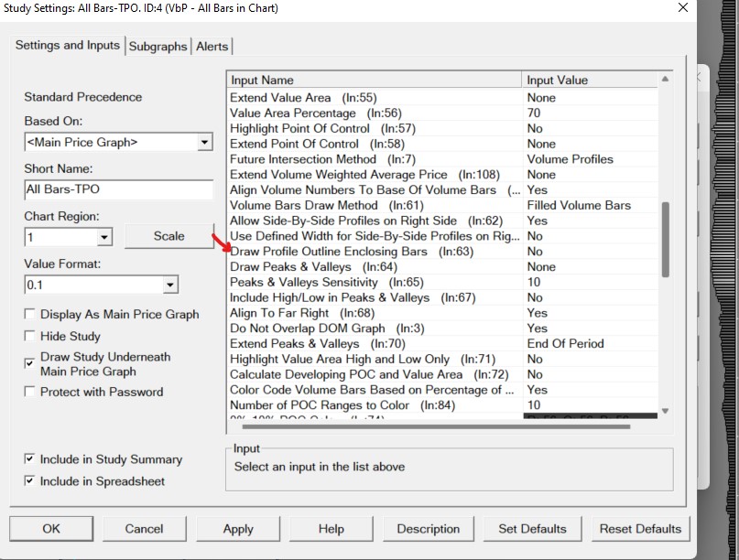Close the Study Settings dialog
The image size is (739, 560).
click(x=683, y=8)
